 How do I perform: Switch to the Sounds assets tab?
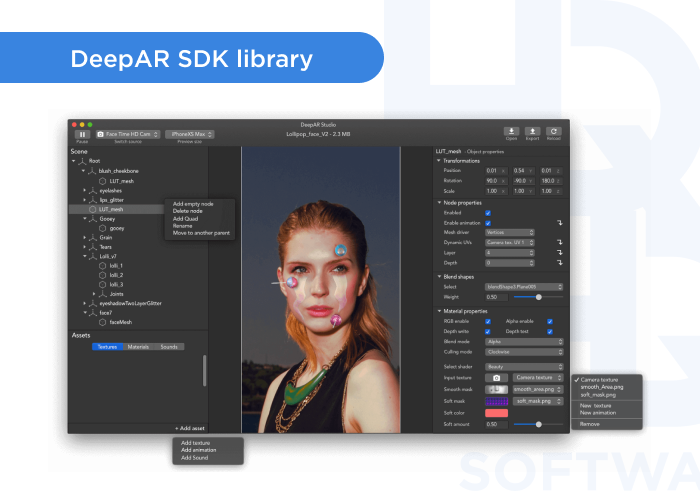[169, 347]
